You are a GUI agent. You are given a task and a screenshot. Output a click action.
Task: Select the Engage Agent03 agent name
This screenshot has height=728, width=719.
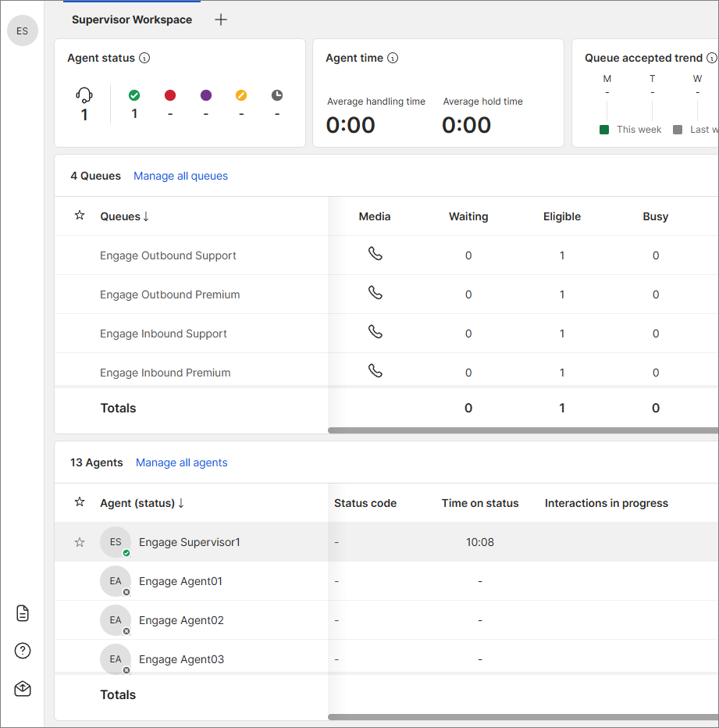181,659
